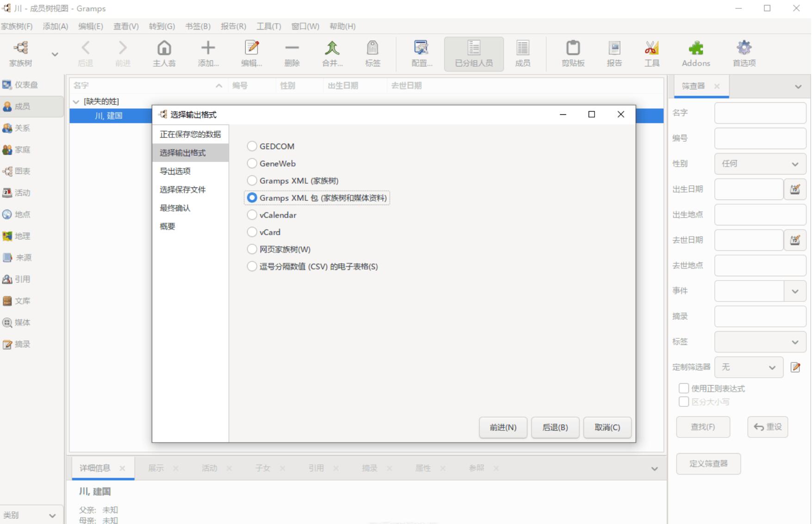The height and width of the screenshot is (524, 812).
Task: Switch to 已分组人员 grouped view
Action: click(474, 54)
